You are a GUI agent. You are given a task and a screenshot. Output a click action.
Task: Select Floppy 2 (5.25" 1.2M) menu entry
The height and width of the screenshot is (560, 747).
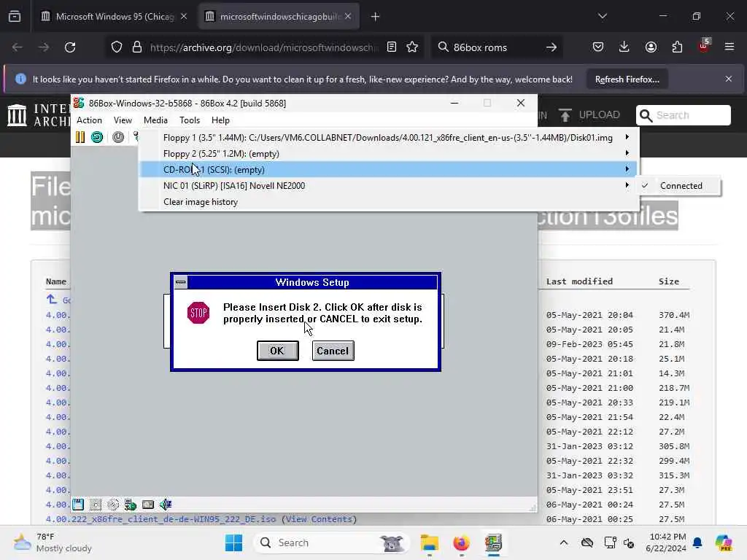389,153
